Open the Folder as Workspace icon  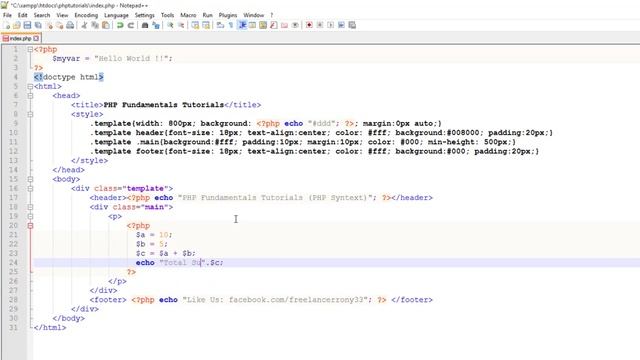click(284, 25)
